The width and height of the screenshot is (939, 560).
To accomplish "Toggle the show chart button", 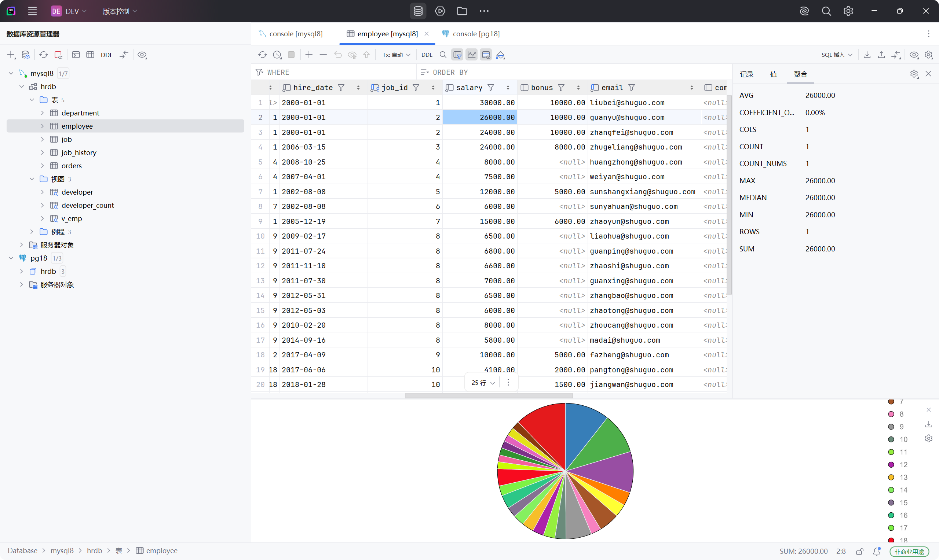I will pos(472,55).
